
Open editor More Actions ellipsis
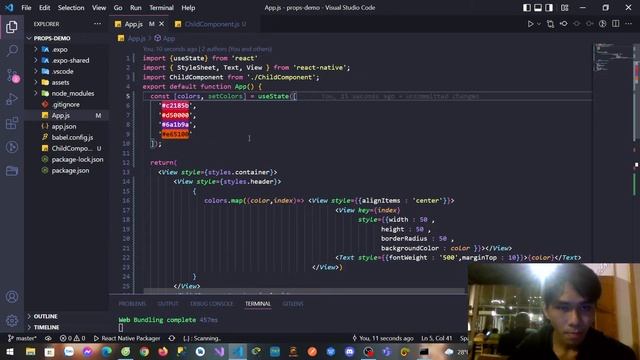629,24
